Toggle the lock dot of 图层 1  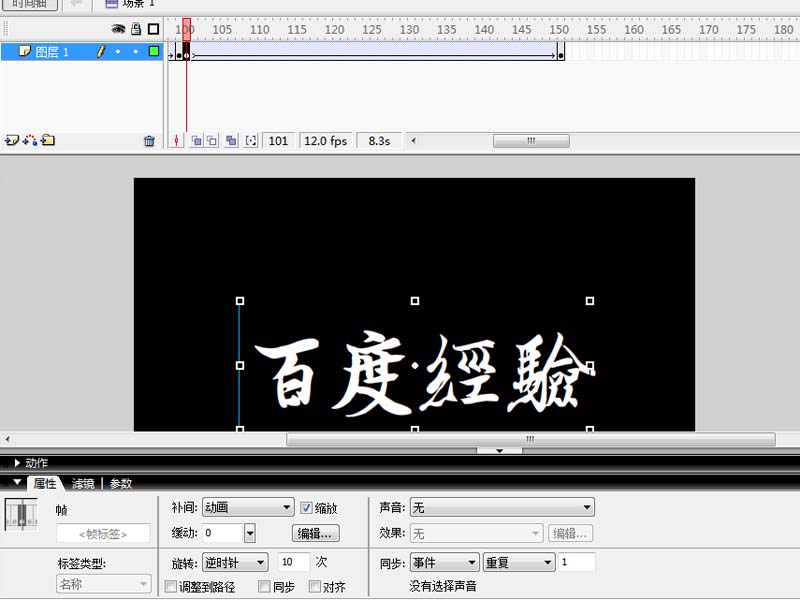click(136, 52)
